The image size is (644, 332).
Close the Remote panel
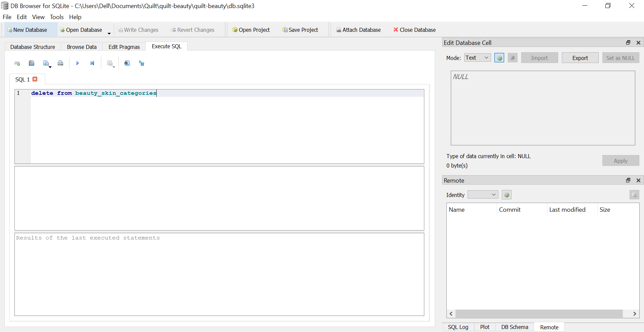point(638,180)
